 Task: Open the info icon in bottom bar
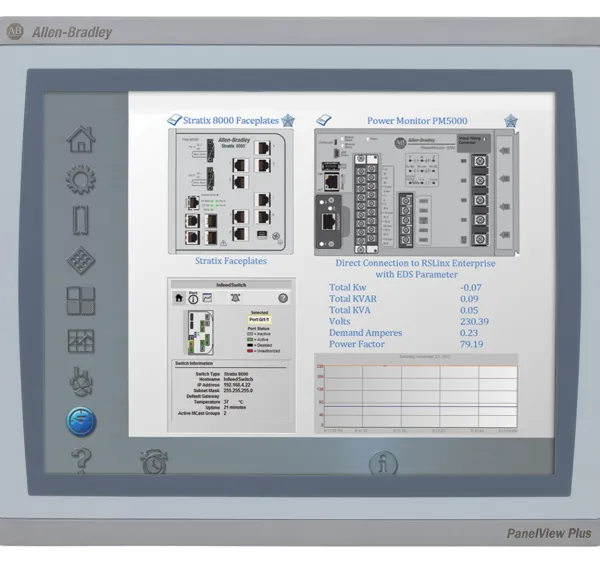(383, 463)
